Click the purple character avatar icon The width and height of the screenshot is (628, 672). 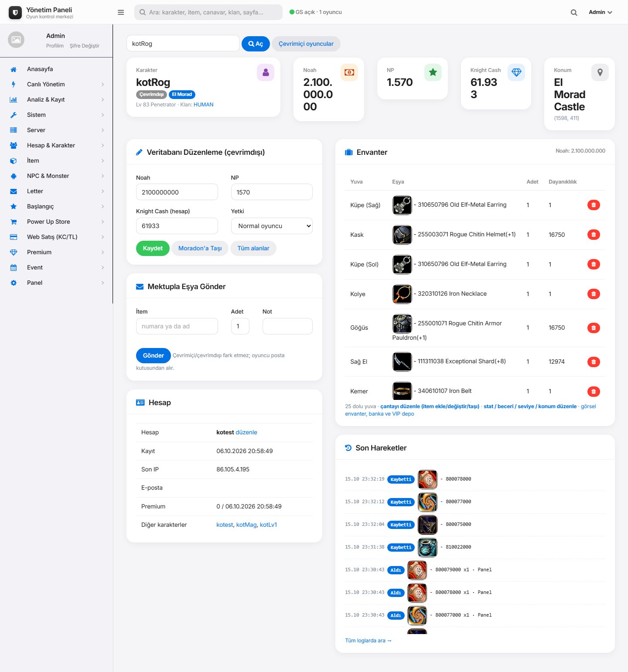(x=266, y=72)
